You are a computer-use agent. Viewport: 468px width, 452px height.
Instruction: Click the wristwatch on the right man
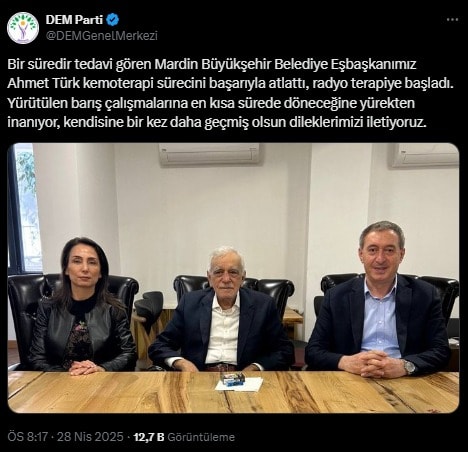point(409,367)
